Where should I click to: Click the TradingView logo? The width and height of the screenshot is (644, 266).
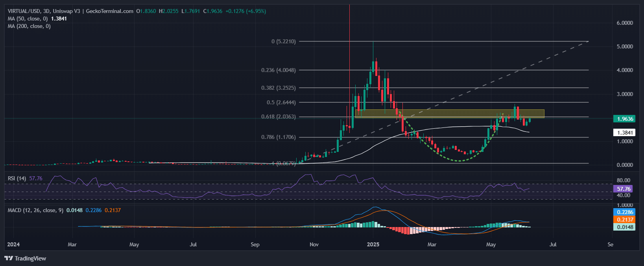[x=25, y=259]
